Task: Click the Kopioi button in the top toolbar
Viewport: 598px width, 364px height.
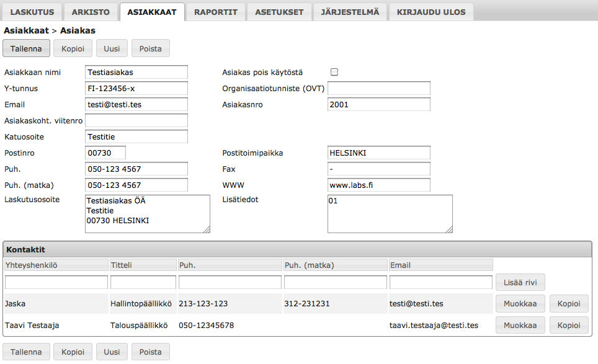Action: click(73, 48)
